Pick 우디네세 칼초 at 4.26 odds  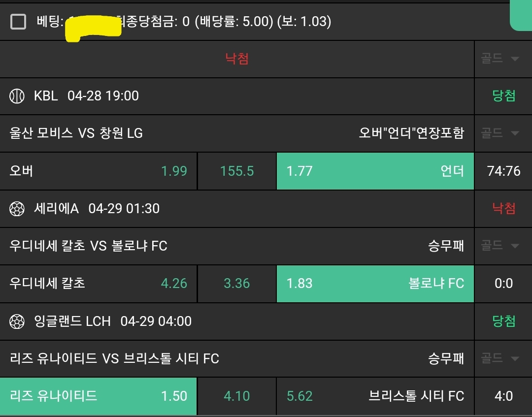tap(99, 284)
